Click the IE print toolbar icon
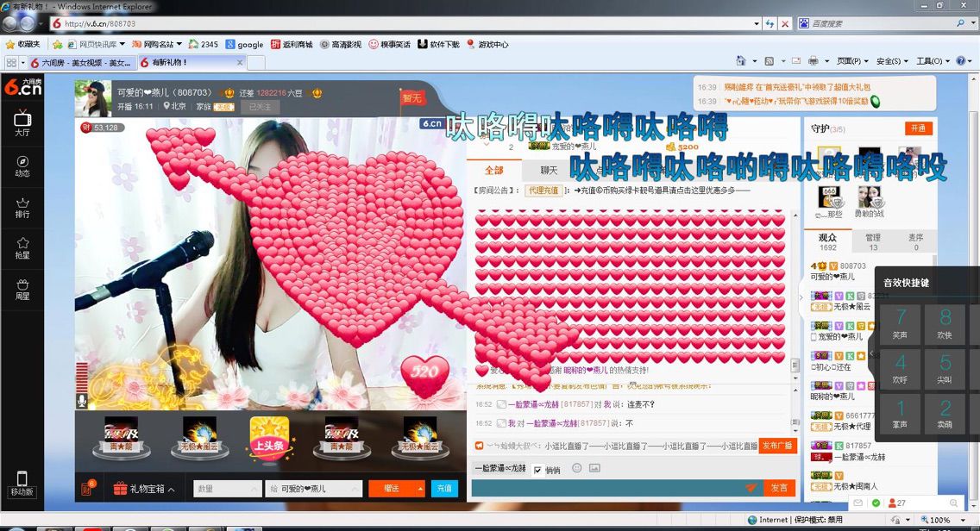The image size is (980, 531). 814,60
